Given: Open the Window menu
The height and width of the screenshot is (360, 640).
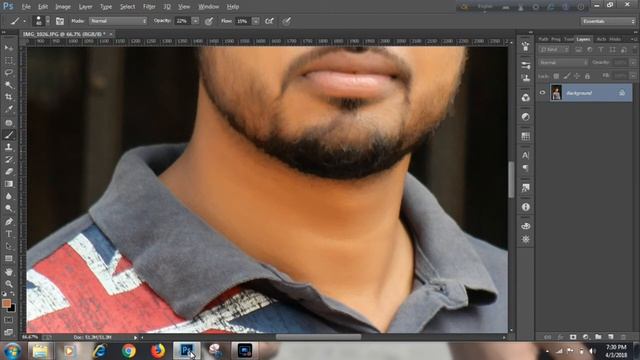Looking at the screenshot, I should coord(209,7).
